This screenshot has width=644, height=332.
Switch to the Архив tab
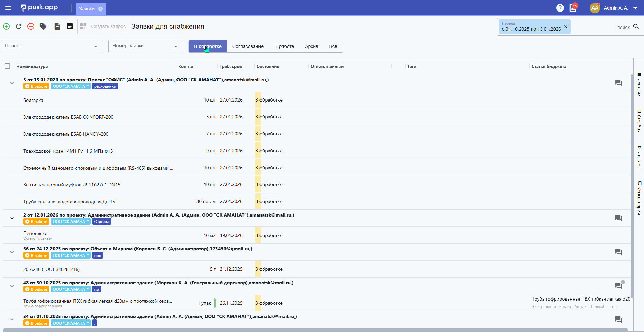pyautogui.click(x=311, y=46)
